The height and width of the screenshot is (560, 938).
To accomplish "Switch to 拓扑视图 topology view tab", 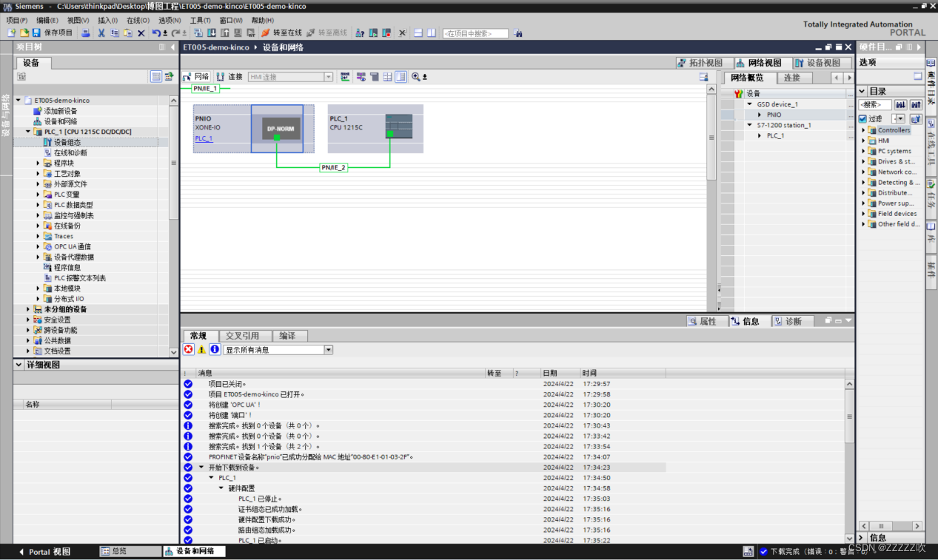I will (x=705, y=63).
